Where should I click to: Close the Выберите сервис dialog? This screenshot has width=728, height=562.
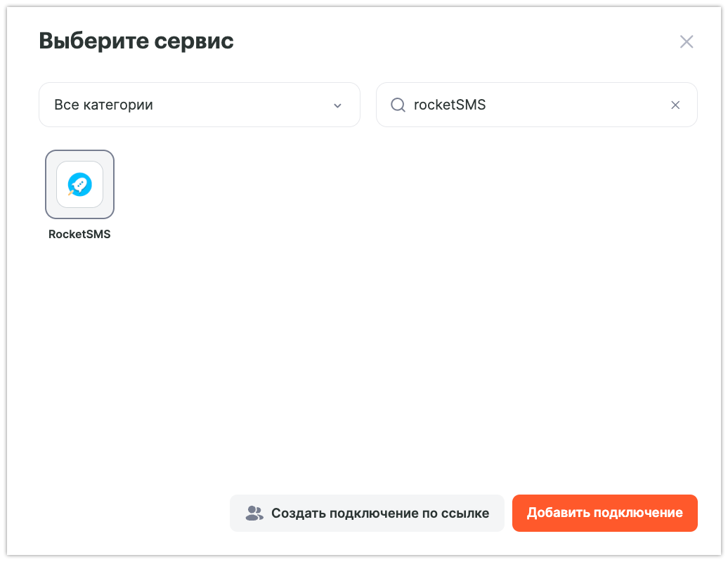687,41
